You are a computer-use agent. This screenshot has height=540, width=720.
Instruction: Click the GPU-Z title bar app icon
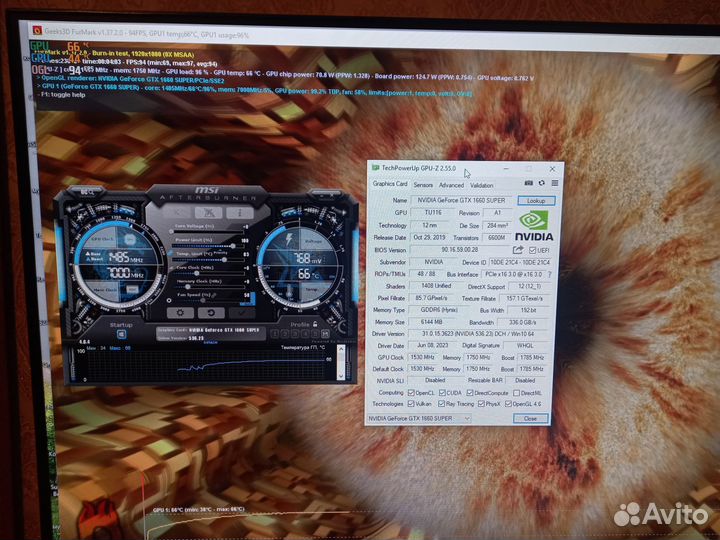pyautogui.click(x=376, y=168)
